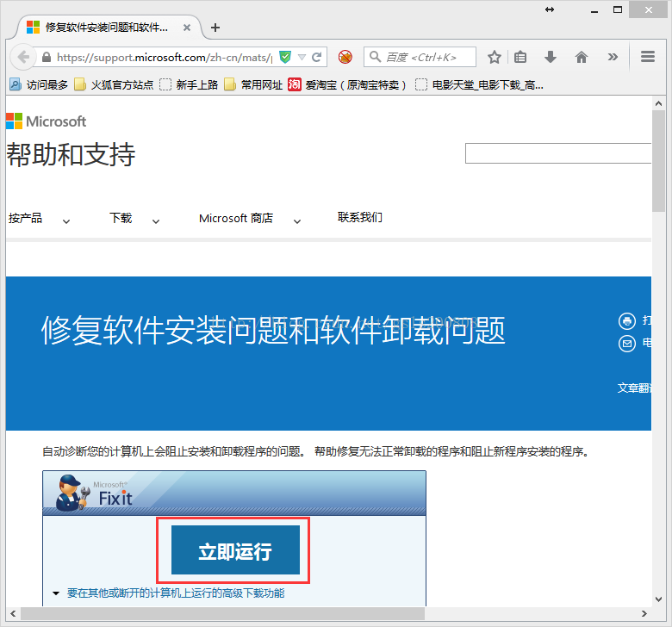This screenshot has width=672, height=627.
Task: Open downloads with the down arrow icon
Action: (x=551, y=57)
